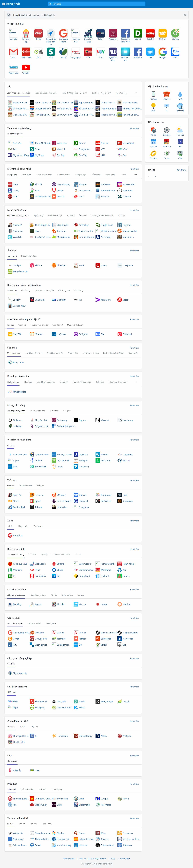This screenshot has height=868, width=193.
Task: Click the Lịch âm lunar calendar icon
Action: click(153, 142)
